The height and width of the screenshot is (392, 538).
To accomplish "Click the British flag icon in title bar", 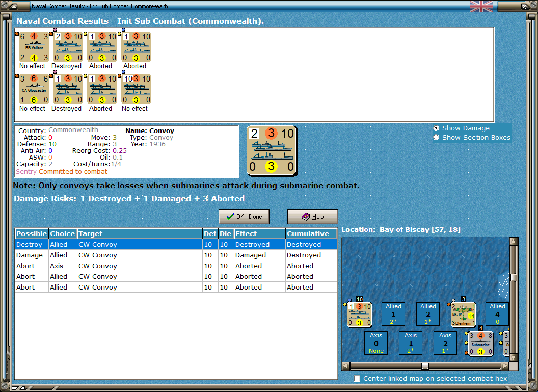I will point(481,6).
